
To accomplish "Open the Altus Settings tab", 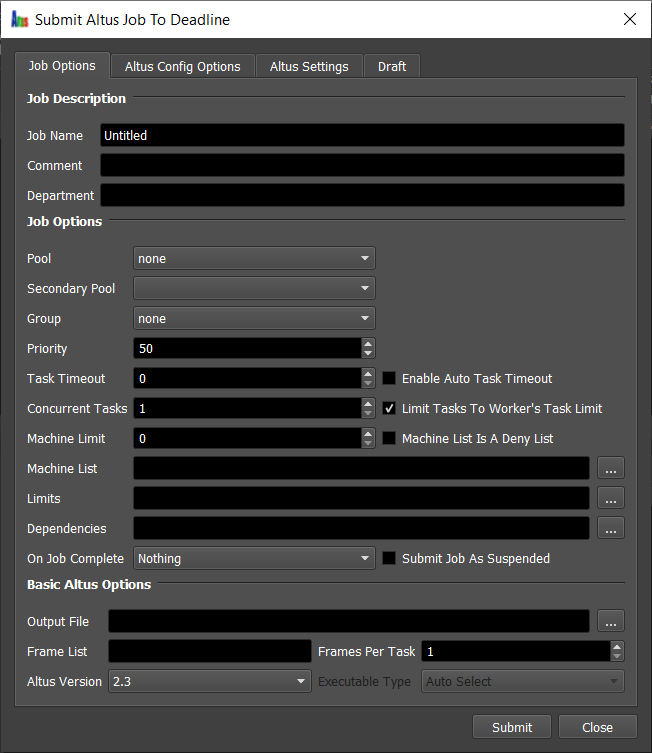I will pyautogui.click(x=309, y=66).
